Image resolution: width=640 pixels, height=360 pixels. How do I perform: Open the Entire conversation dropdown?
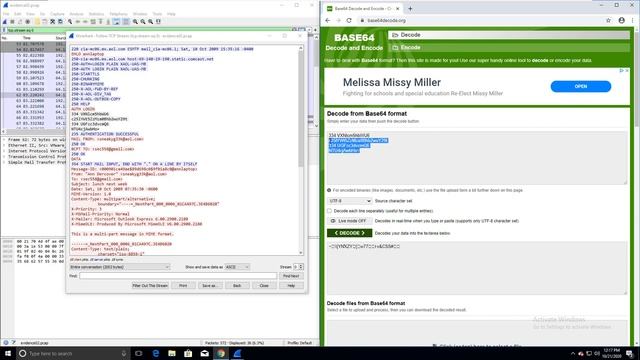click(x=120, y=267)
